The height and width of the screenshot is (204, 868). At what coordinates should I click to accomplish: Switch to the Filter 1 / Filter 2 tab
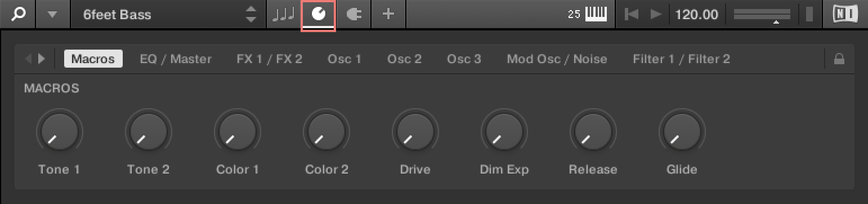coord(681,59)
